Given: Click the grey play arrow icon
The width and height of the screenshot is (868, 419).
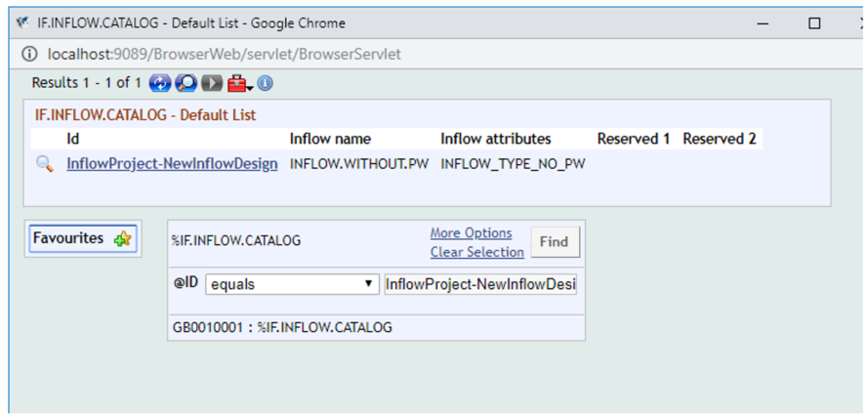Looking at the screenshot, I should pyautogui.click(x=212, y=84).
